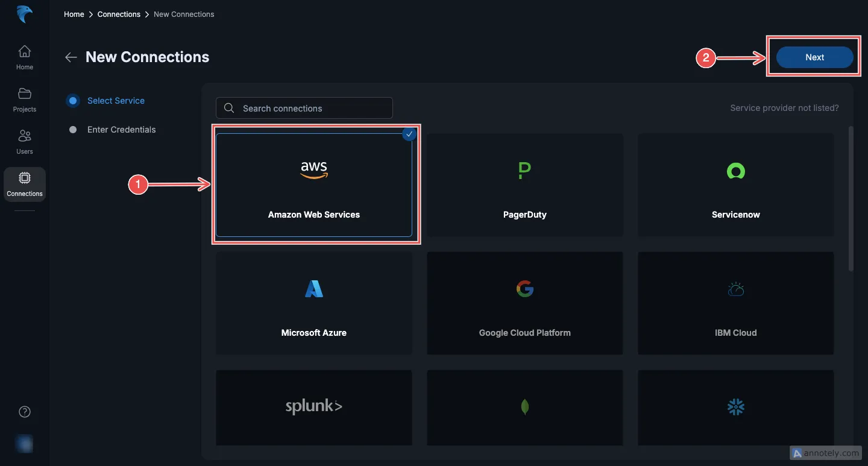Click the PagerDuty P logo
Viewport: 868px width, 466px height.
click(524, 171)
